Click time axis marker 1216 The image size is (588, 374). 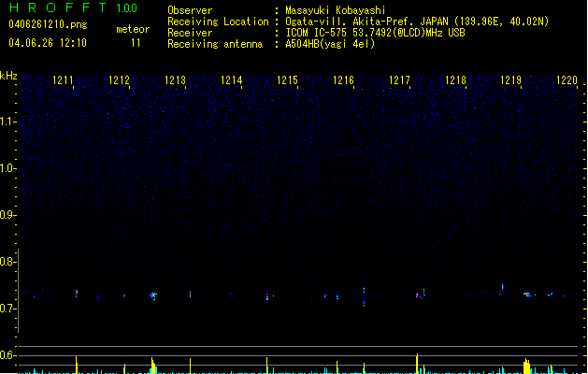coord(343,79)
